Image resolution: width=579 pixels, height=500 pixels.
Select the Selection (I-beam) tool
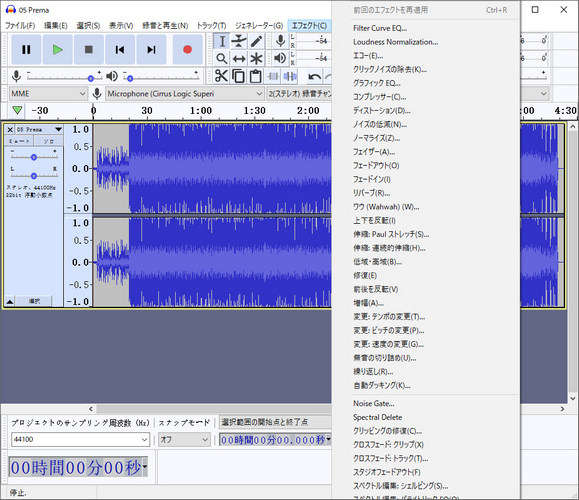click(222, 41)
